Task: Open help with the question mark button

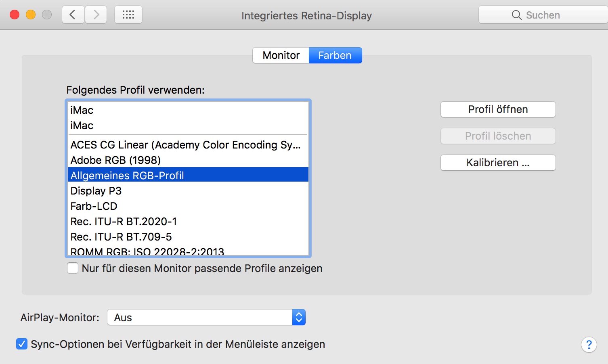Action: click(589, 345)
